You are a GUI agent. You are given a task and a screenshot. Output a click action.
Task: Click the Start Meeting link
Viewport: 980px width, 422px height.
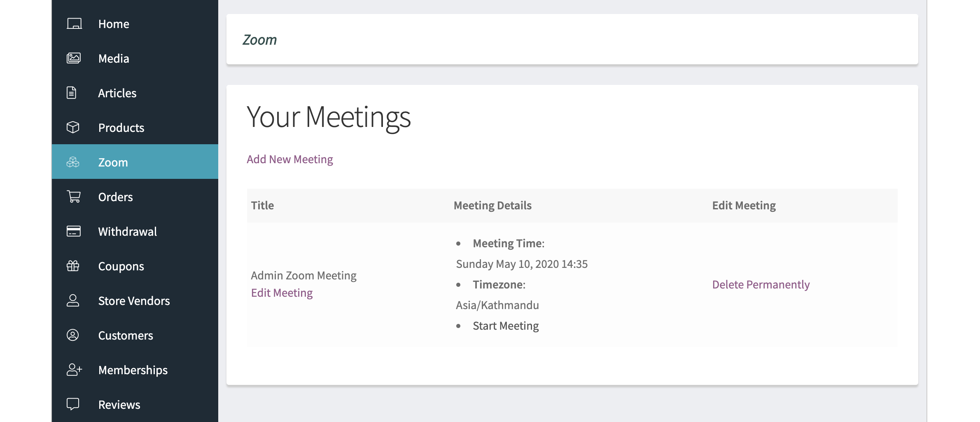tap(506, 326)
